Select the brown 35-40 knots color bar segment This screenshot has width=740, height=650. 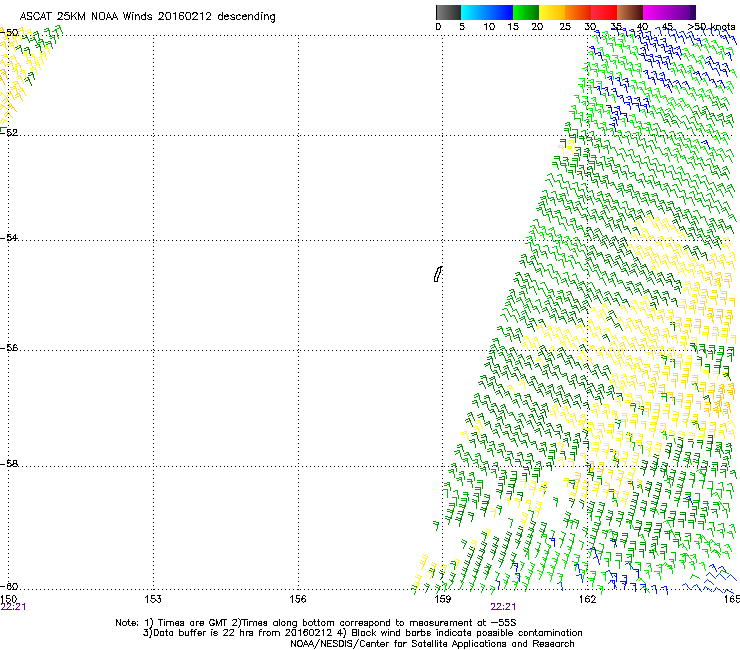tap(630, 12)
